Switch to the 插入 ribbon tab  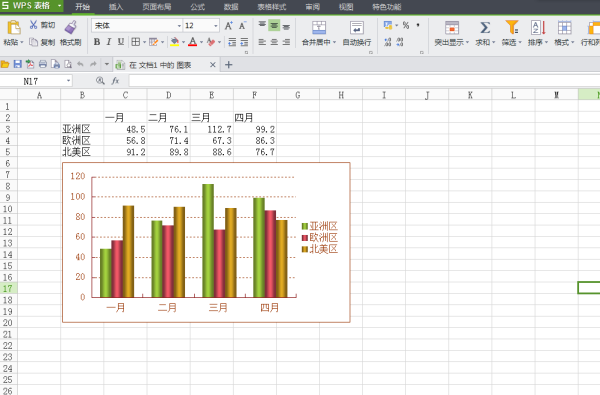(116, 7)
